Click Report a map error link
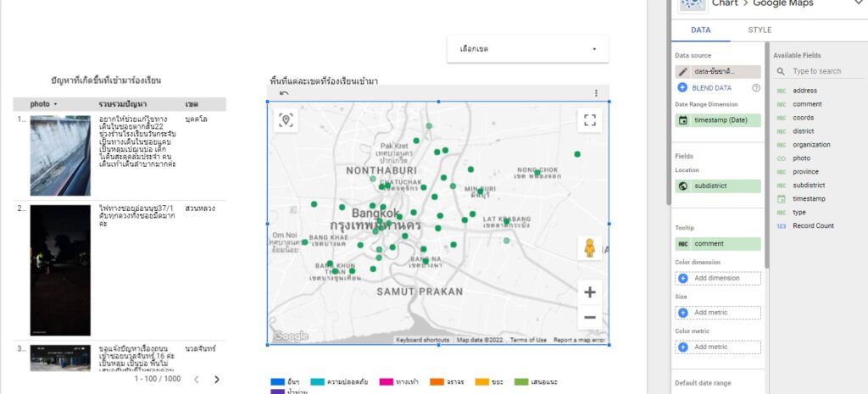This screenshot has width=868, height=394. click(x=579, y=340)
